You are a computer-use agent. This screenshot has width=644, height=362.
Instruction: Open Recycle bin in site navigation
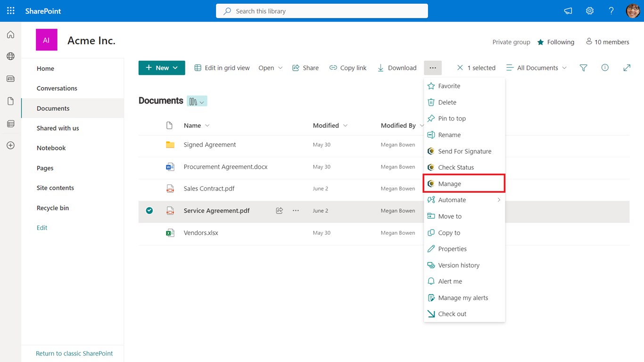point(53,208)
